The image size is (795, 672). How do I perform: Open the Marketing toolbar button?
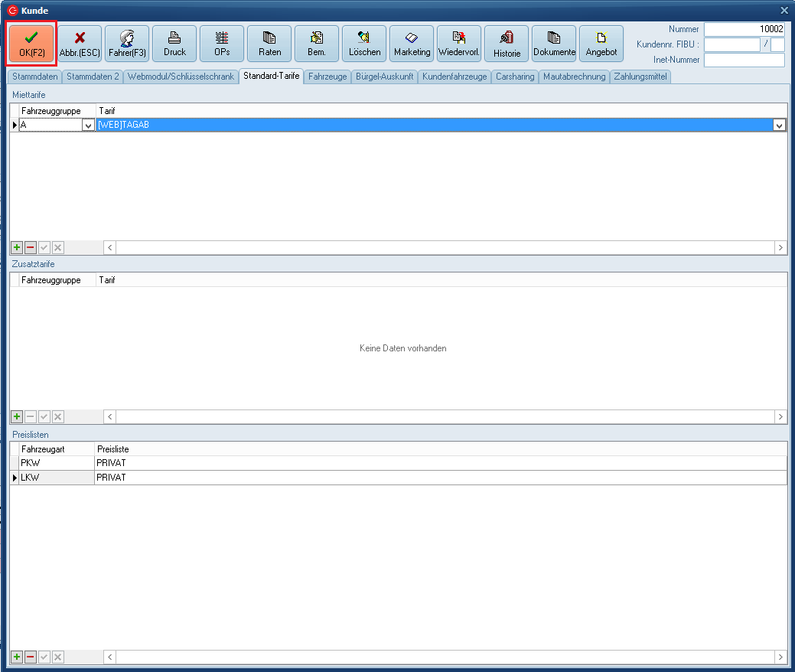point(412,44)
